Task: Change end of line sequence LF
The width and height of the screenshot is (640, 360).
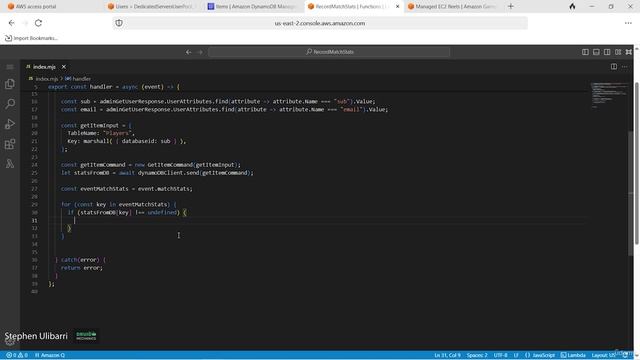Action: (516, 355)
